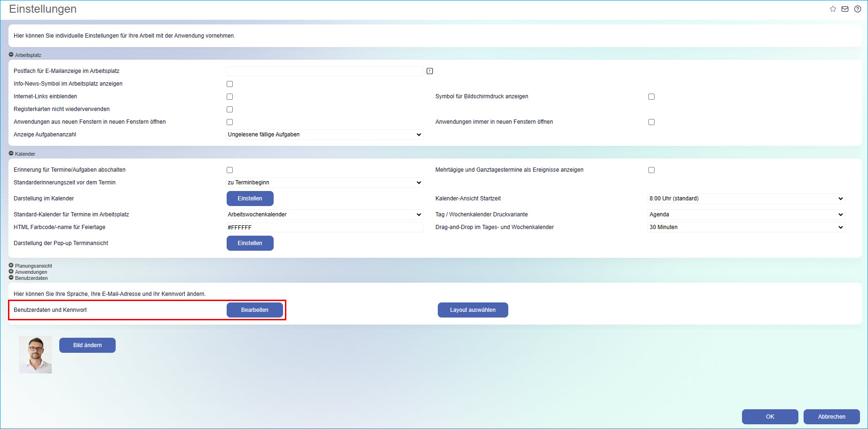Expand the Anwendungen section
This screenshot has height=429, width=868.
pos(11,271)
